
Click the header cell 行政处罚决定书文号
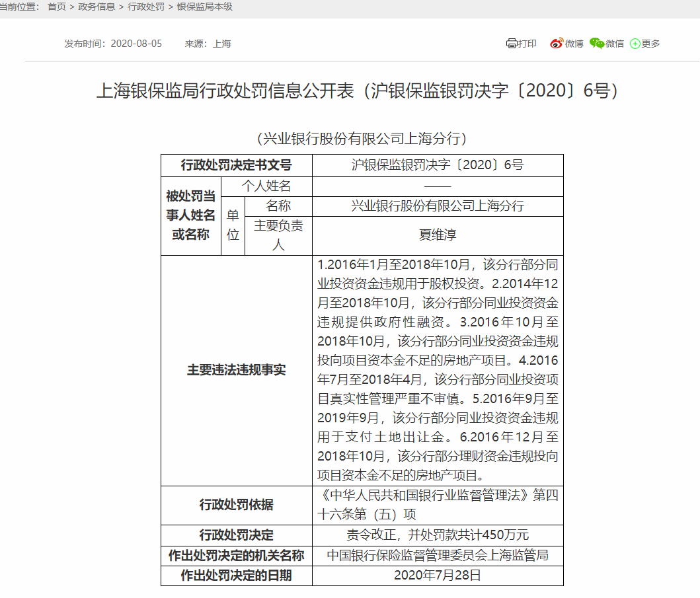pyautogui.click(x=236, y=165)
